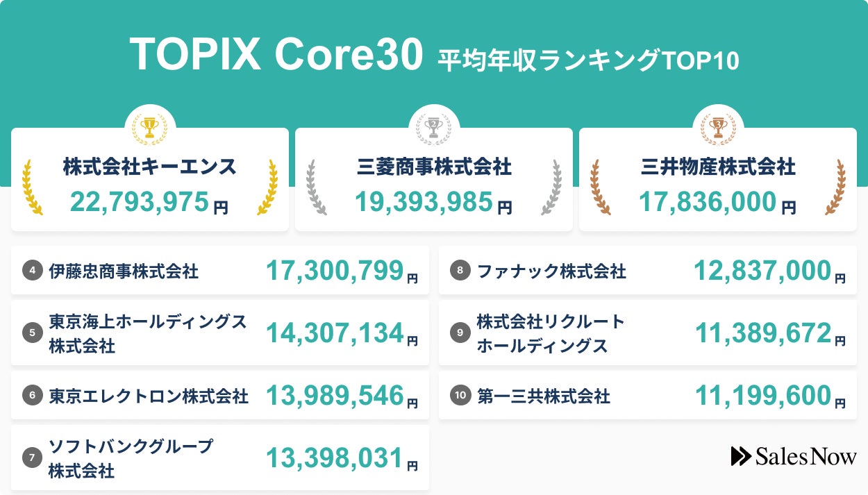Screen dimensions: 868x495
Task: Click the 13,398,031 salary figure
Action: coord(335,458)
